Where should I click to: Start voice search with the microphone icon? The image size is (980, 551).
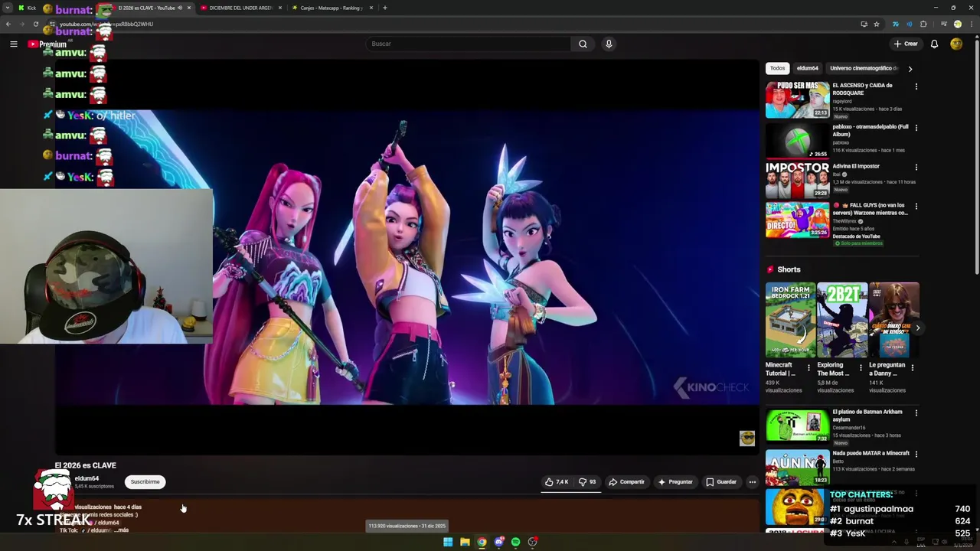coord(609,44)
